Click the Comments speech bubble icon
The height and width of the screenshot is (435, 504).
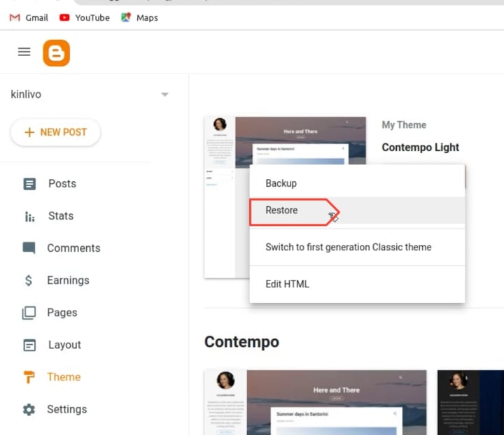click(29, 248)
